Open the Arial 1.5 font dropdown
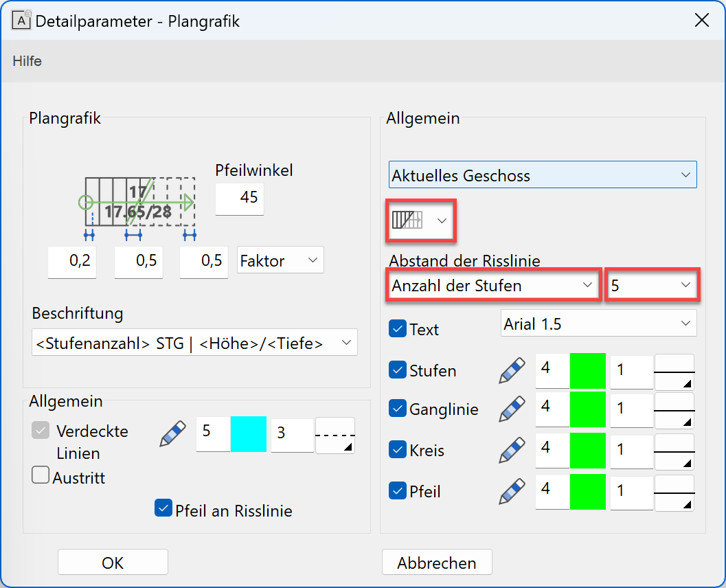This screenshot has width=726, height=588. [x=598, y=323]
